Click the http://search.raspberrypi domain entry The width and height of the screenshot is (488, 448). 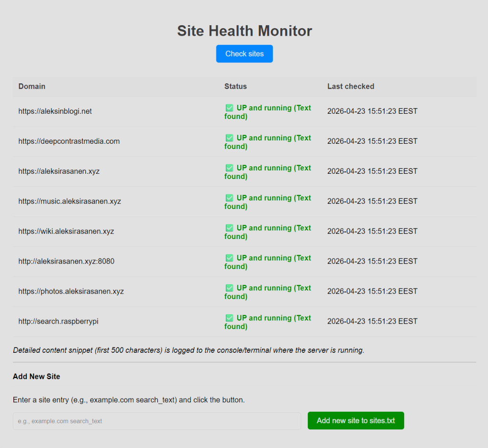(x=58, y=321)
